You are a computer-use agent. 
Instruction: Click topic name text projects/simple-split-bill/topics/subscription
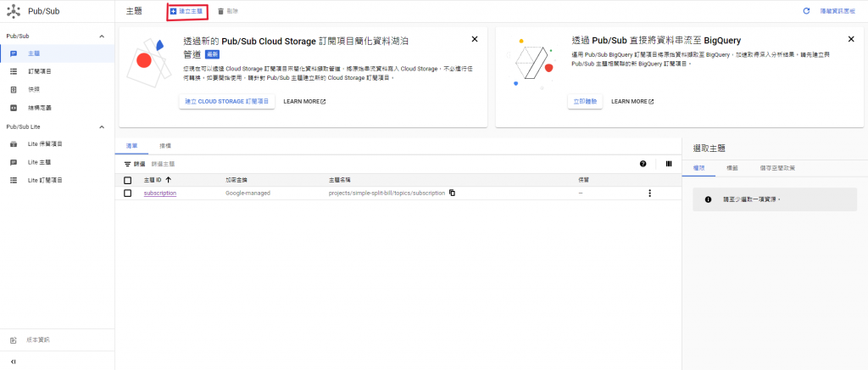[x=387, y=193]
